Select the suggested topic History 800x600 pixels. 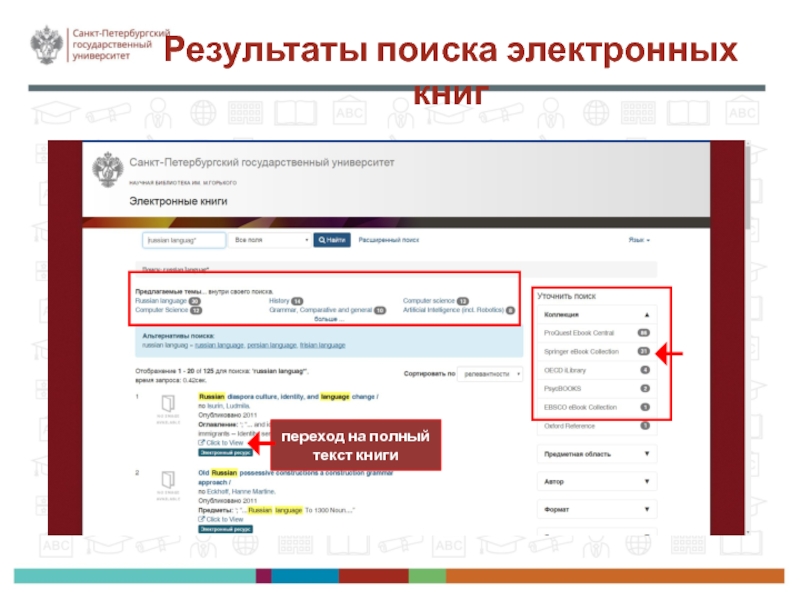278,301
